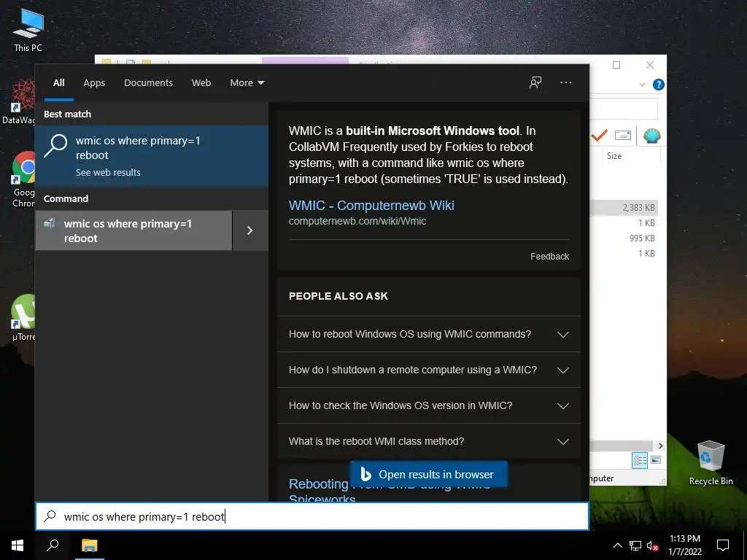Select the Documents search tab
This screenshot has height=560, width=747.
click(x=148, y=83)
